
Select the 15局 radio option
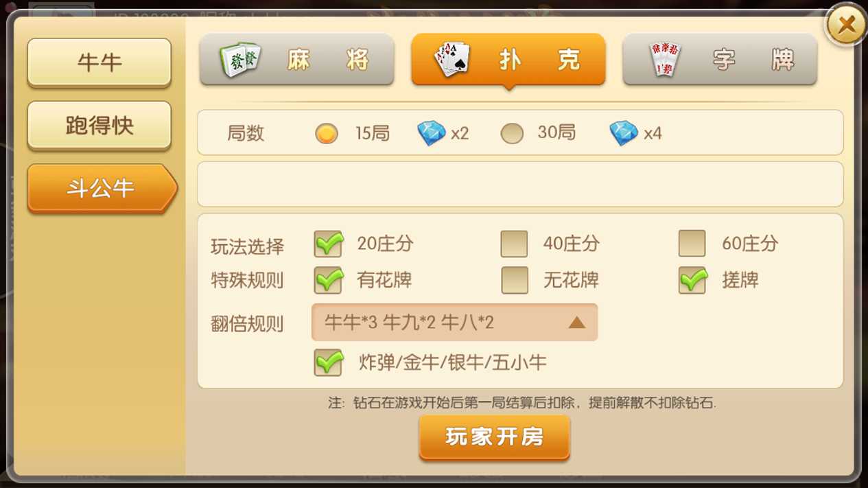point(327,133)
